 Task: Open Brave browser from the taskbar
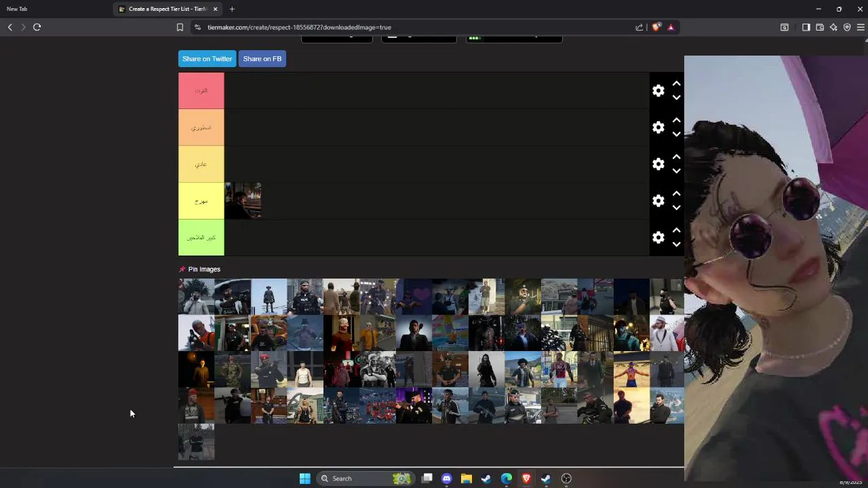point(526,479)
